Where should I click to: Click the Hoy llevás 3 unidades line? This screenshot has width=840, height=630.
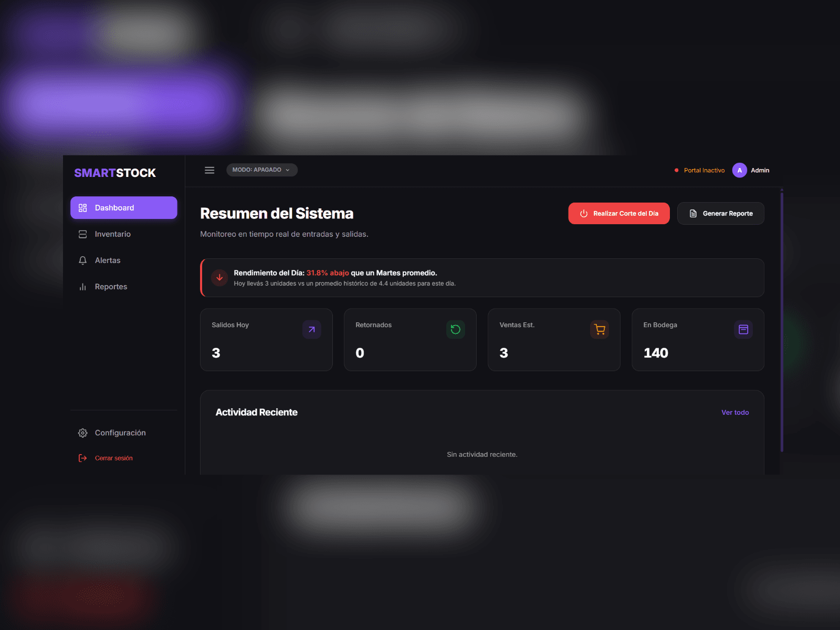click(344, 283)
